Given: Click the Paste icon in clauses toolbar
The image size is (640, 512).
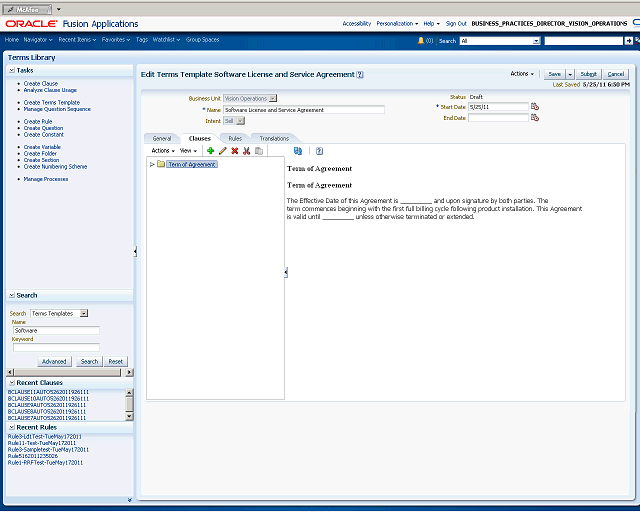Looking at the screenshot, I should [x=259, y=151].
